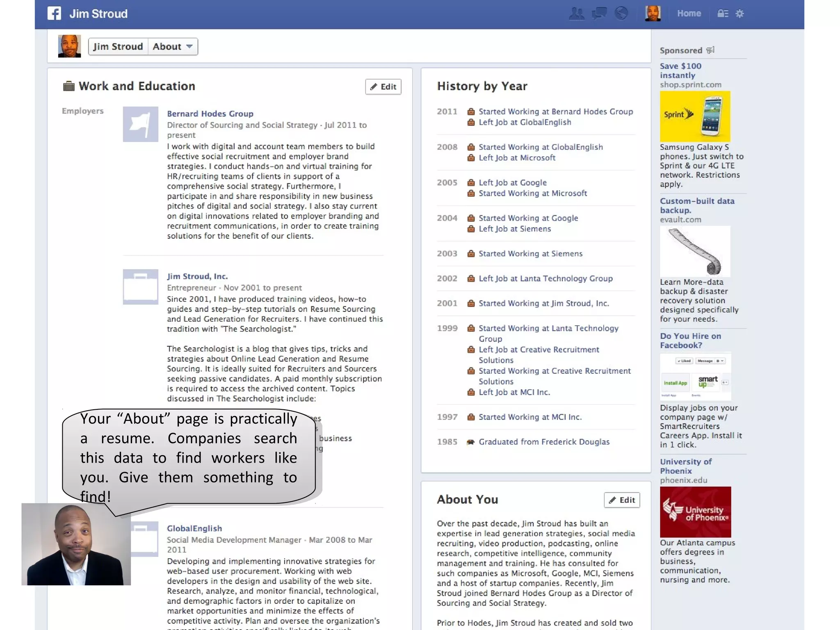The width and height of the screenshot is (840, 630).
Task: Edit the About You section
Action: (622, 500)
